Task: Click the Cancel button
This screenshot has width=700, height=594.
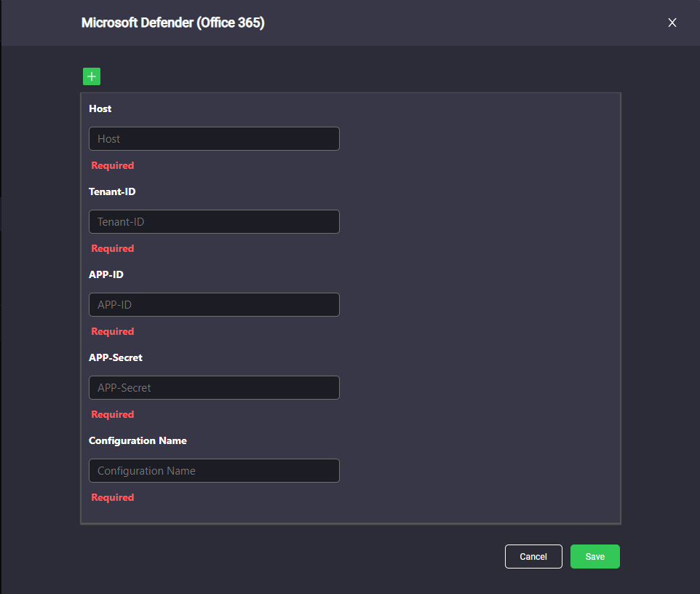Action: coord(533,556)
